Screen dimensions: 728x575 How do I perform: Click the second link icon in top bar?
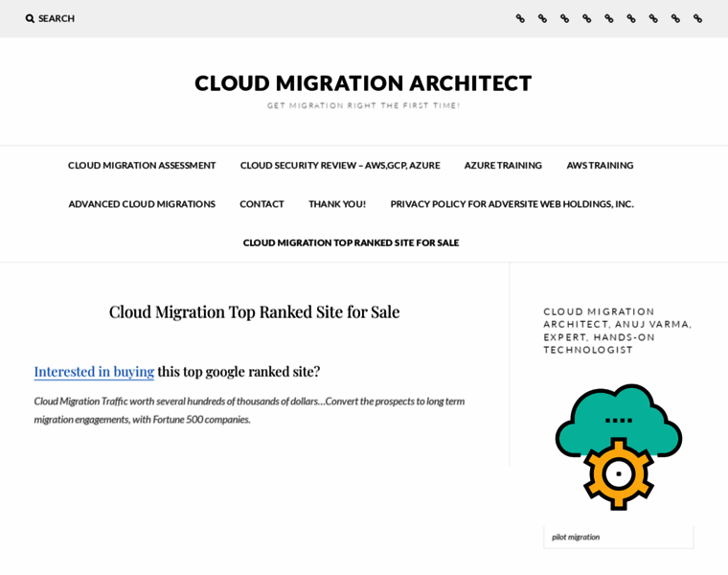tap(542, 18)
